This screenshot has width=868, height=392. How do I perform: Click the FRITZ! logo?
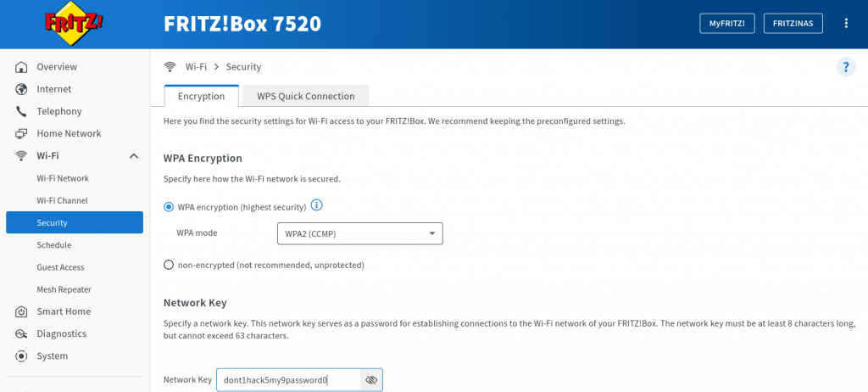[x=75, y=23]
